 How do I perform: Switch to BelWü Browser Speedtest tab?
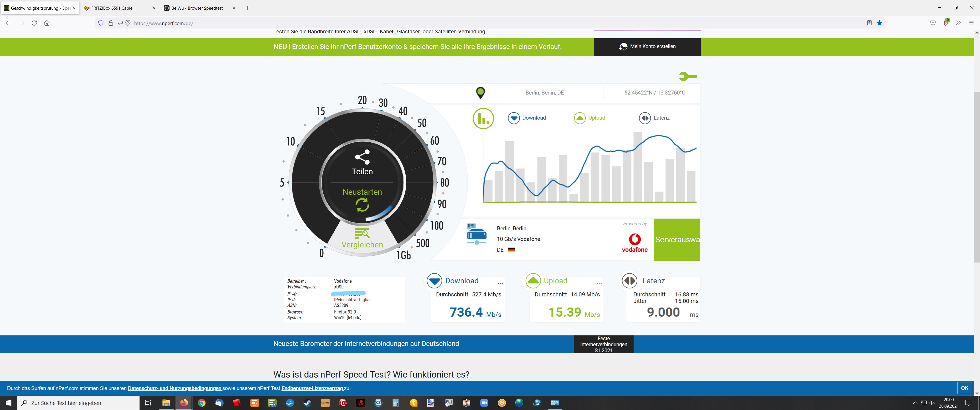197,8
